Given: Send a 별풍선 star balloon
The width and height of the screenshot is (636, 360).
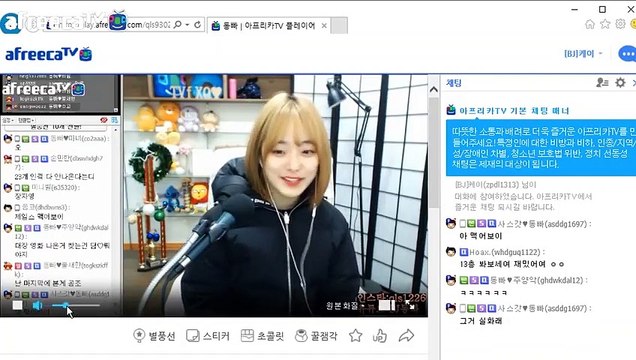Looking at the screenshot, I should pos(155,336).
